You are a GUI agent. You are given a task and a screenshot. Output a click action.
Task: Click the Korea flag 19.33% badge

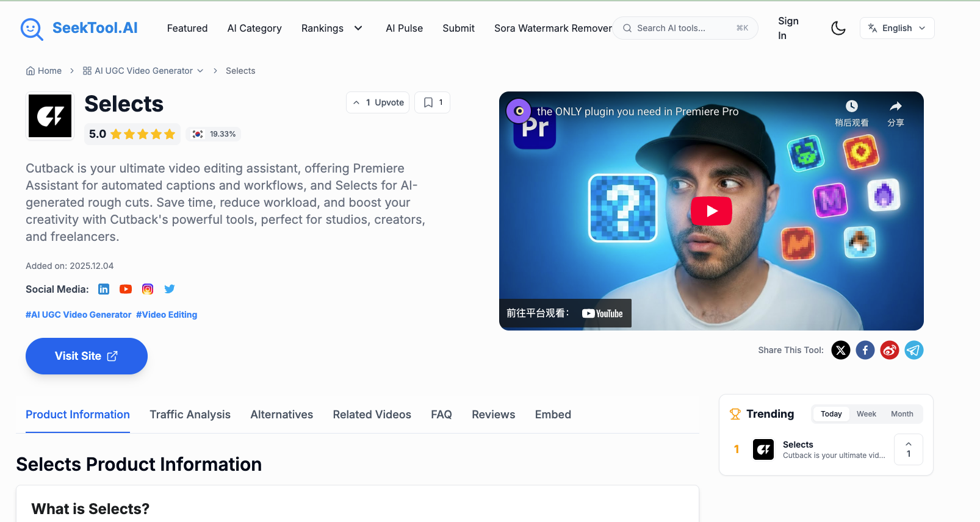point(214,134)
